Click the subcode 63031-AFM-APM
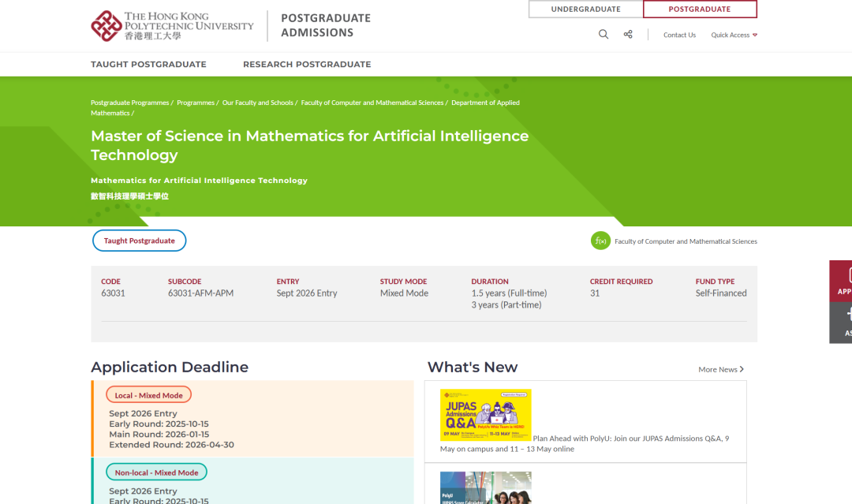The image size is (852, 504). (200, 293)
